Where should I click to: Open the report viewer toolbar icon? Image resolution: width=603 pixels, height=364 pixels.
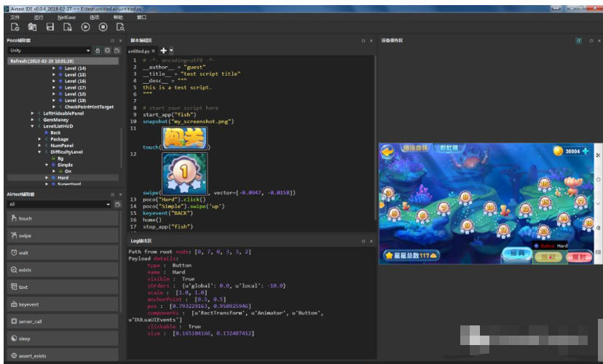pyautogui.click(x=120, y=27)
